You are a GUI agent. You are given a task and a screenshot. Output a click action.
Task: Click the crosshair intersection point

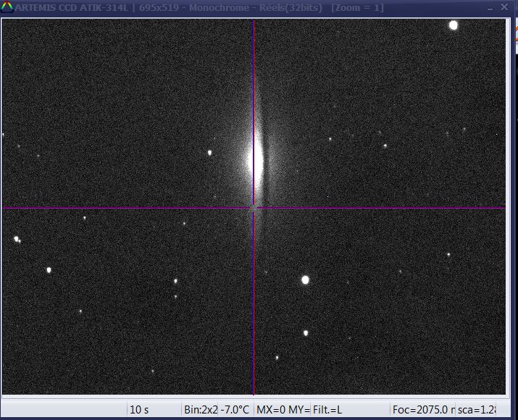point(254,208)
